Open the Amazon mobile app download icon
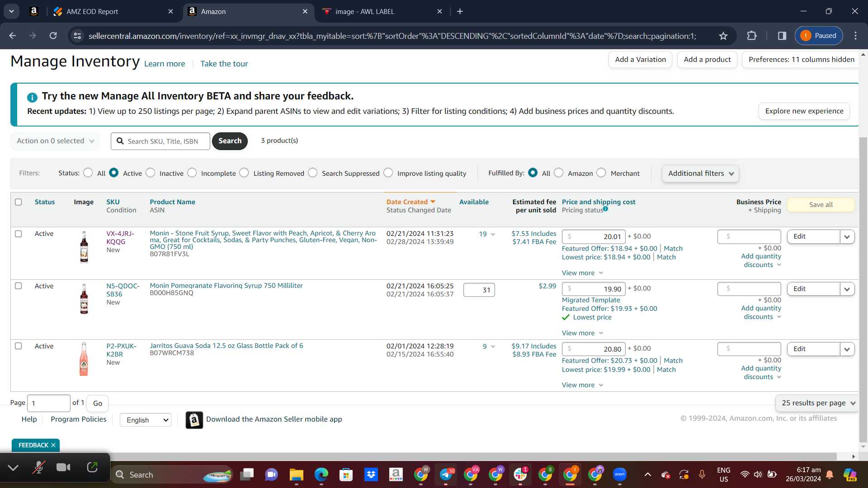The width and height of the screenshot is (868, 488). coord(194,420)
